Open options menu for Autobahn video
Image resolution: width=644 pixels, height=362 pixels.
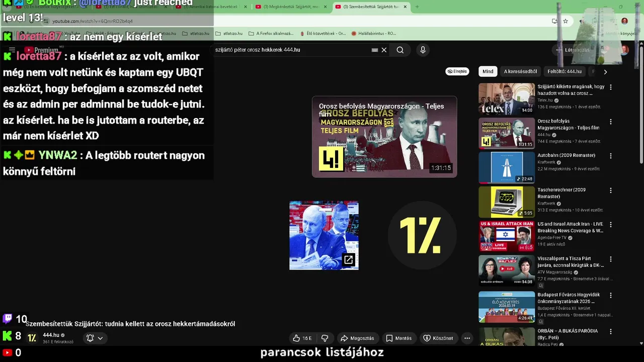(611, 156)
